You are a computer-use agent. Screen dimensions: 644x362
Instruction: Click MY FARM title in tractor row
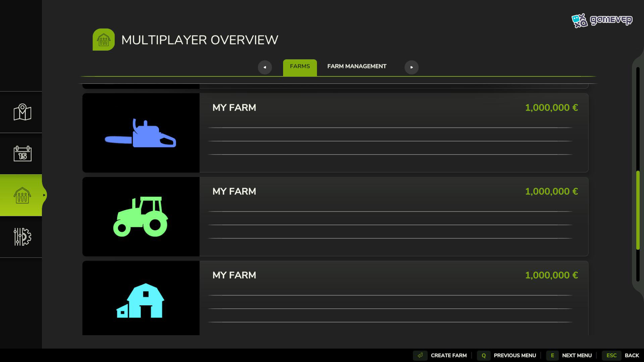point(234,191)
